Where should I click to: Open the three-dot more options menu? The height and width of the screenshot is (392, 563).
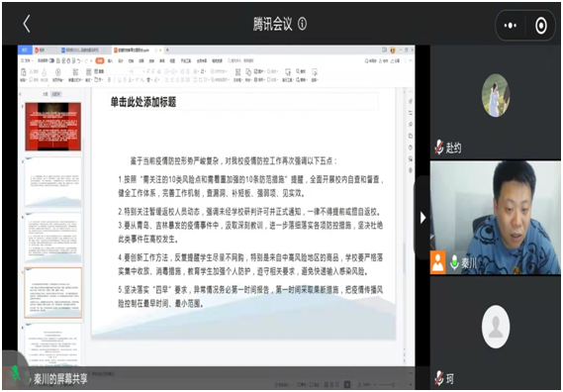(x=511, y=25)
